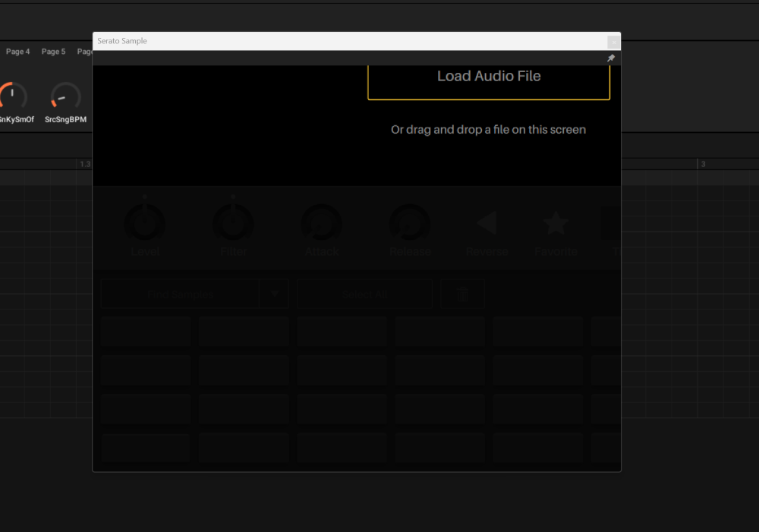759x532 pixels.
Task: Open the dropdown arrow beside Find Samples
Action: point(274,294)
